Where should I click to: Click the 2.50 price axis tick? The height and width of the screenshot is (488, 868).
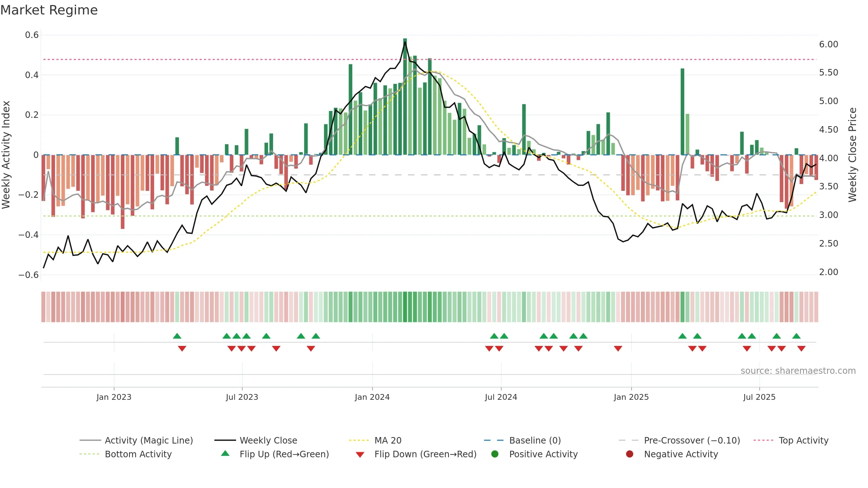coord(829,243)
